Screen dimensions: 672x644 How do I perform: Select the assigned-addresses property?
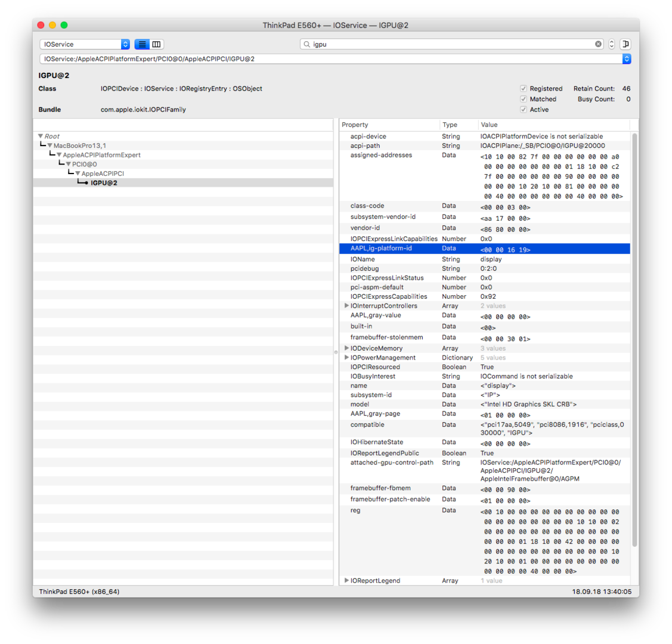point(484,176)
